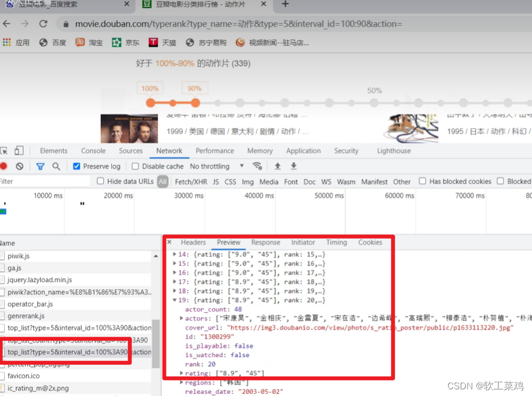Filter requests by JS
The height and width of the screenshot is (396, 532).
tap(216, 182)
